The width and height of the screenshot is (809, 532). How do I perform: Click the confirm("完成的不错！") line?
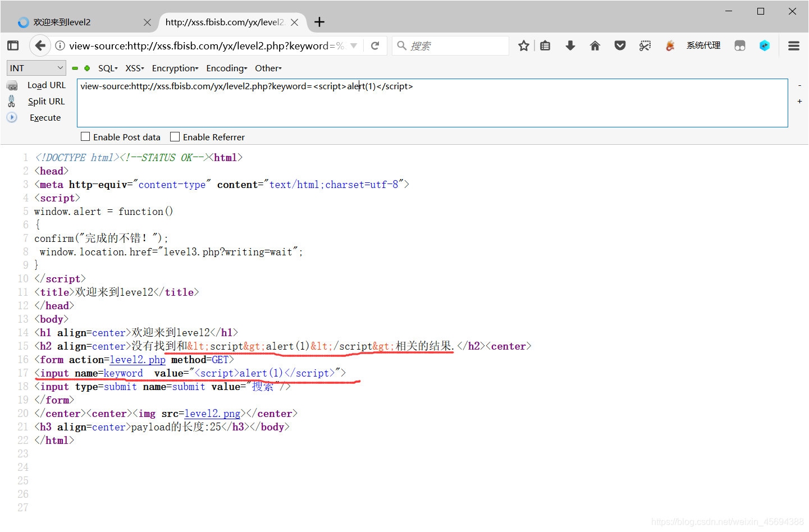pos(101,239)
